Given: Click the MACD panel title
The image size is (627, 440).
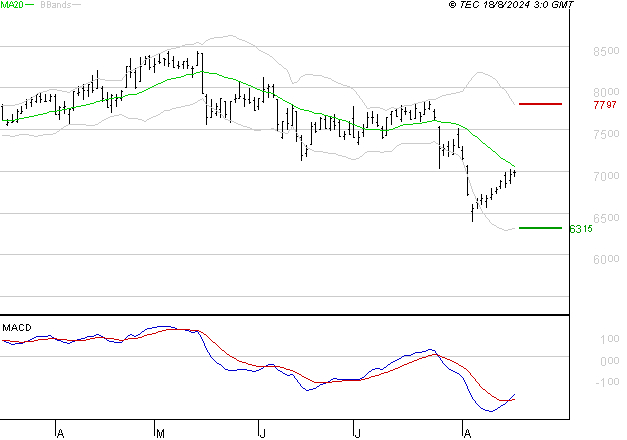Looking at the screenshot, I should coord(17,328).
